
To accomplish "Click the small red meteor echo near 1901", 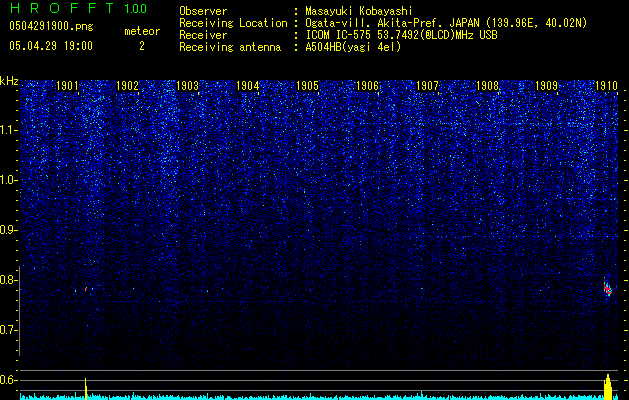I will (85, 288).
